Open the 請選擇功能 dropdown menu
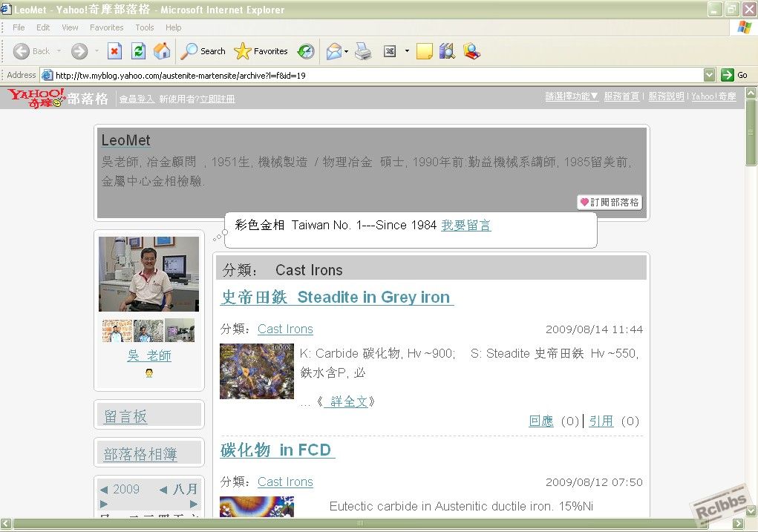 [572, 96]
